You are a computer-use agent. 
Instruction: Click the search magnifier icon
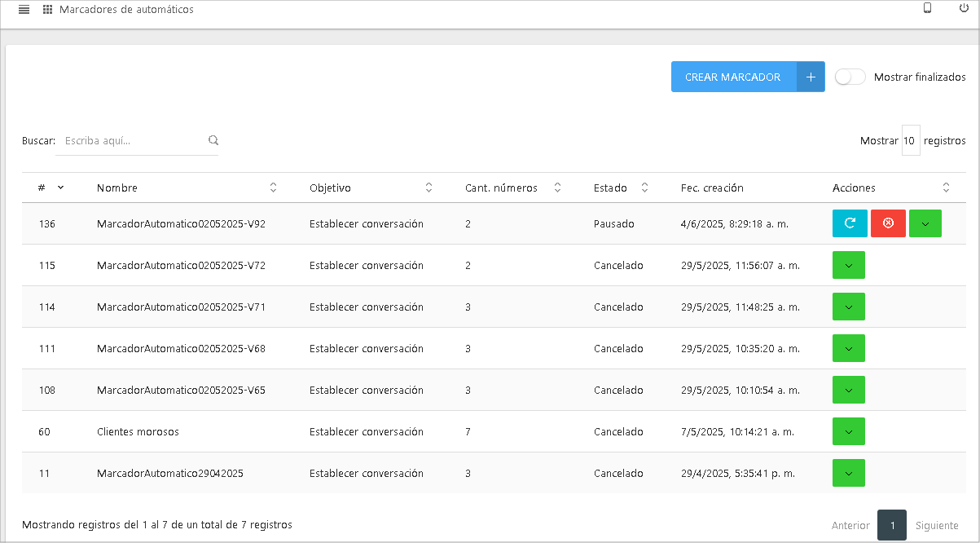click(213, 139)
